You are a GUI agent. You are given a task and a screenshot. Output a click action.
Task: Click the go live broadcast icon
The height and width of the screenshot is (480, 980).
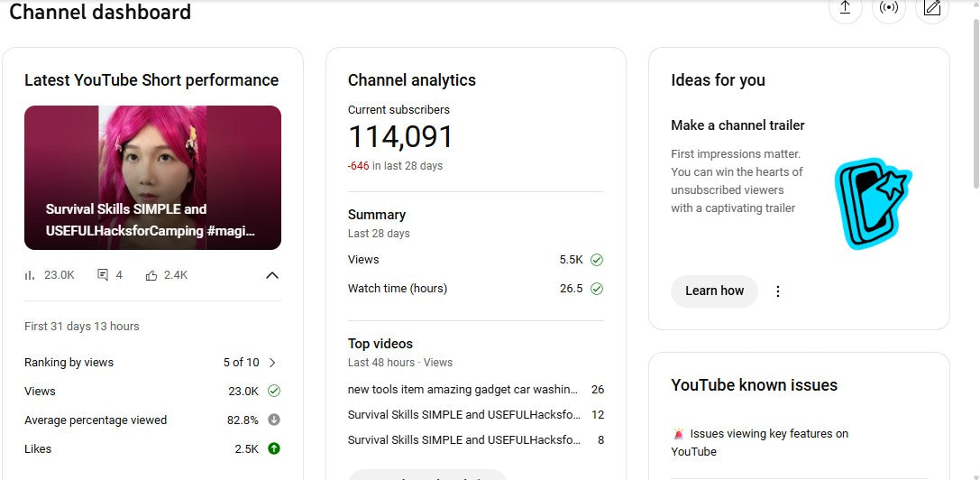pos(888,8)
